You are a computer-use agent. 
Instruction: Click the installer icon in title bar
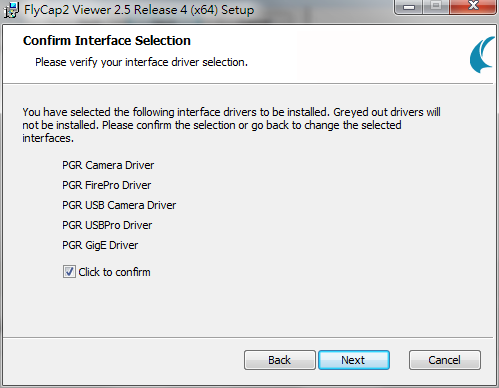point(11,10)
